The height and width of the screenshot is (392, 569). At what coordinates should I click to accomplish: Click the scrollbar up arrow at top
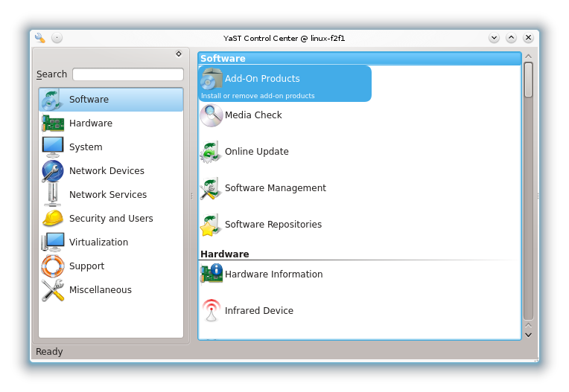point(528,56)
